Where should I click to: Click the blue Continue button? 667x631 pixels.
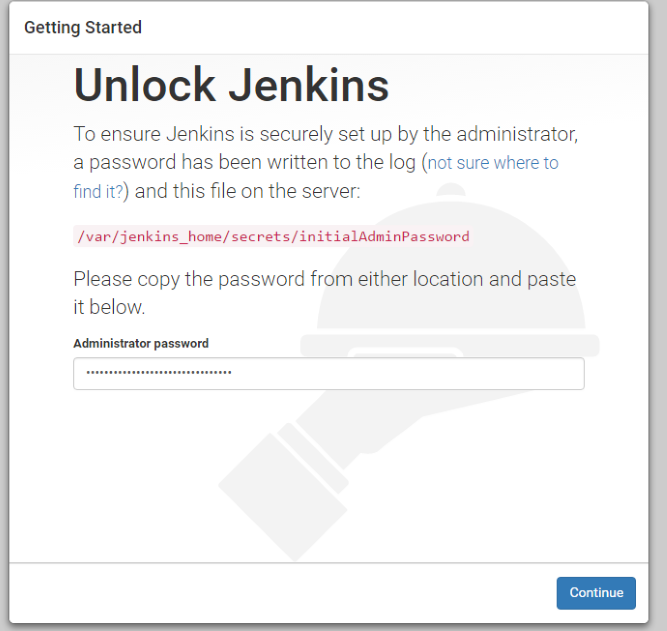click(x=596, y=593)
